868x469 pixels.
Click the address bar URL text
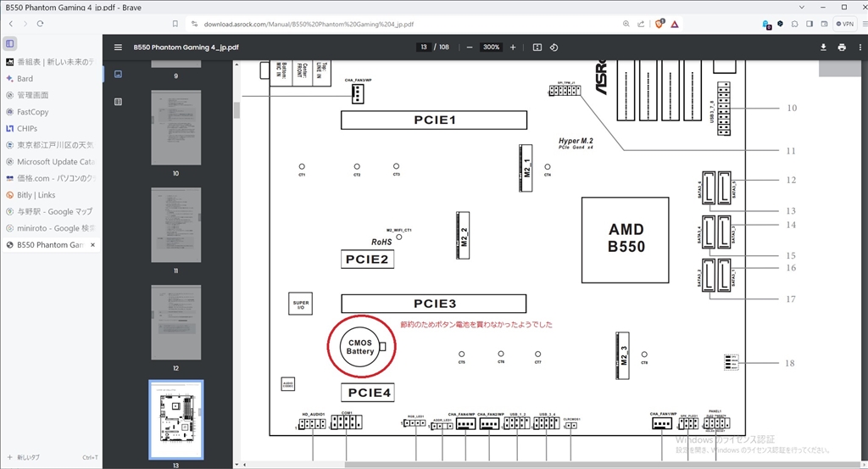point(309,25)
